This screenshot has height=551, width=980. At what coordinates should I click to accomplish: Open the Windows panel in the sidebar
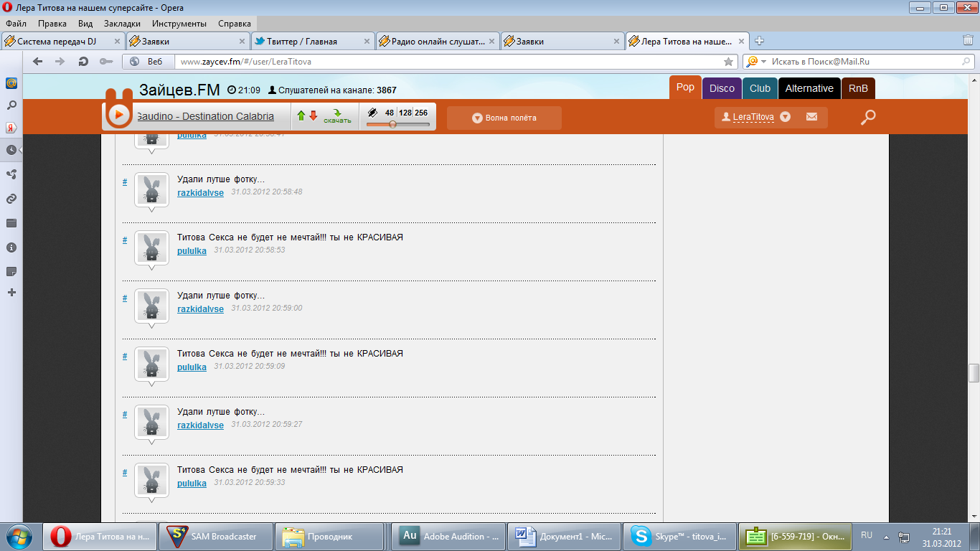[x=11, y=223]
